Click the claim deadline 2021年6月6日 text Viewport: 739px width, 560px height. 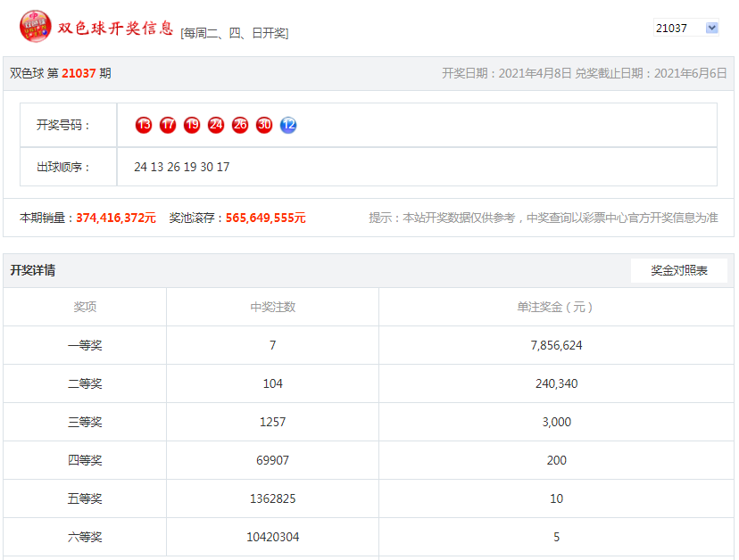tap(691, 73)
